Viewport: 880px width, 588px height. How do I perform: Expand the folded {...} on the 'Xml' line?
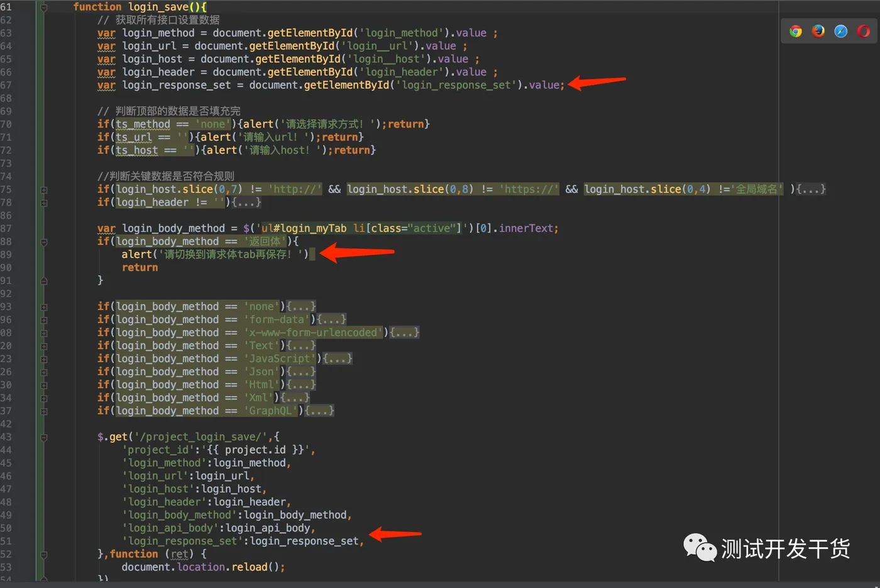point(294,398)
